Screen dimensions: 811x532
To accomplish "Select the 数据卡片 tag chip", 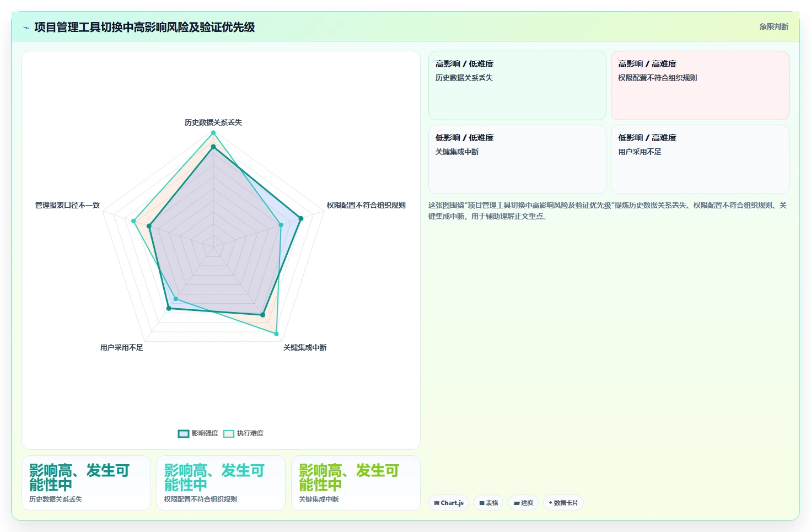I will pyautogui.click(x=563, y=503).
